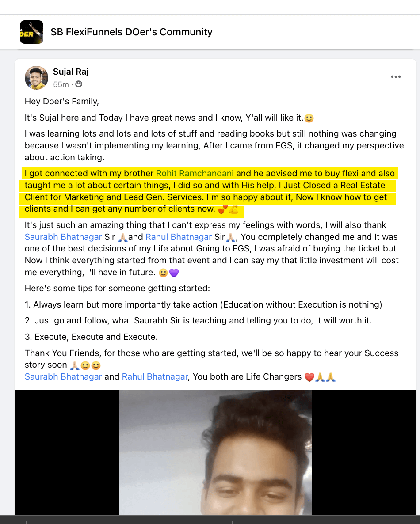The height and width of the screenshot is (524, 420).
Task: Open Sujal Raj's profile picture
Action: click(36, 78)
